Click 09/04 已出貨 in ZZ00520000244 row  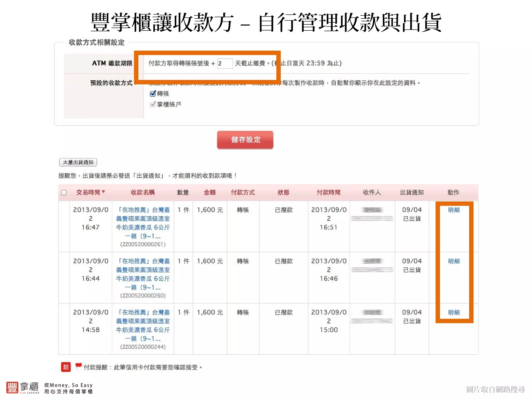point(412,317)
